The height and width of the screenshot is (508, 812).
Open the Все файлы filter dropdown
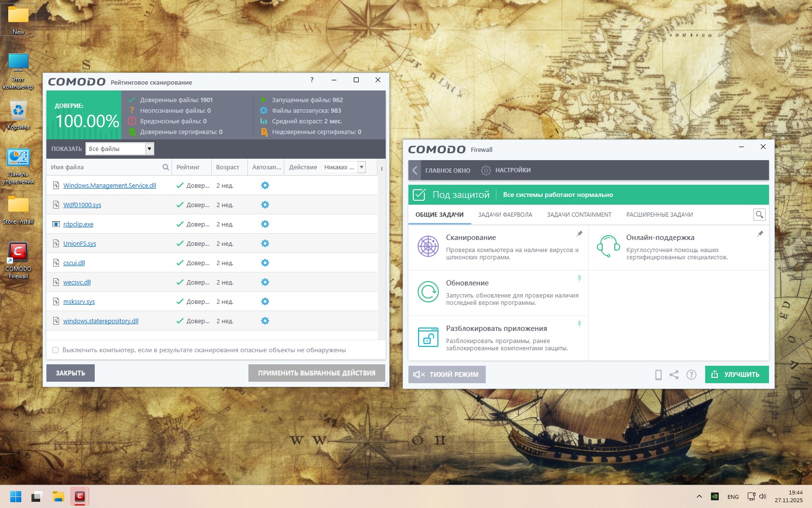[x=120, y=149]
